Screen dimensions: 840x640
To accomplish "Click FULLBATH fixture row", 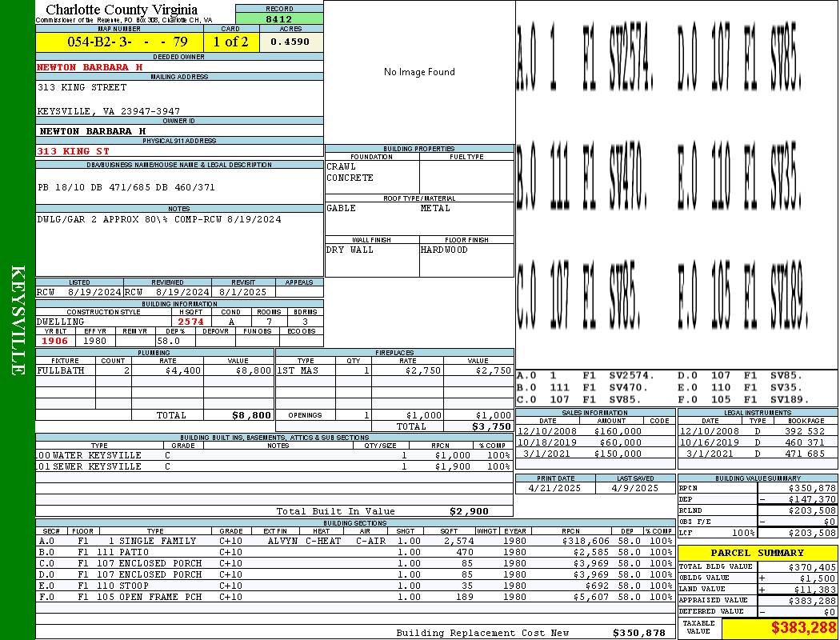I will tap(154, 370).
